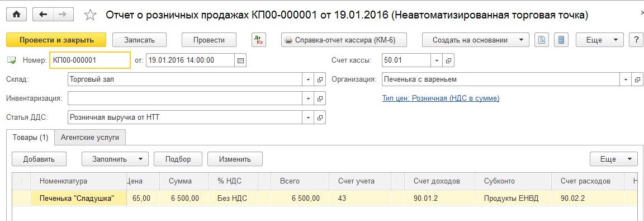Viewport: 644px width, 221px height.
Task: Navigate back with the left arrow
Action: (43, 15)
